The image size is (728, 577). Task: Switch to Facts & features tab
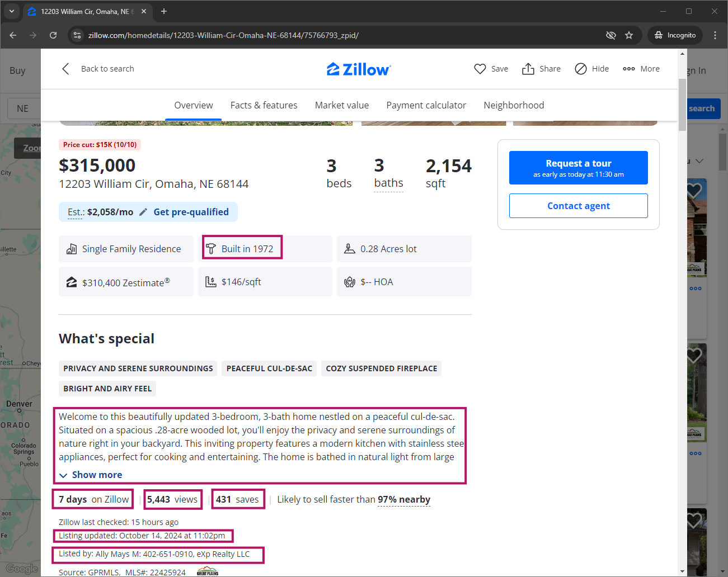[264, 105]
